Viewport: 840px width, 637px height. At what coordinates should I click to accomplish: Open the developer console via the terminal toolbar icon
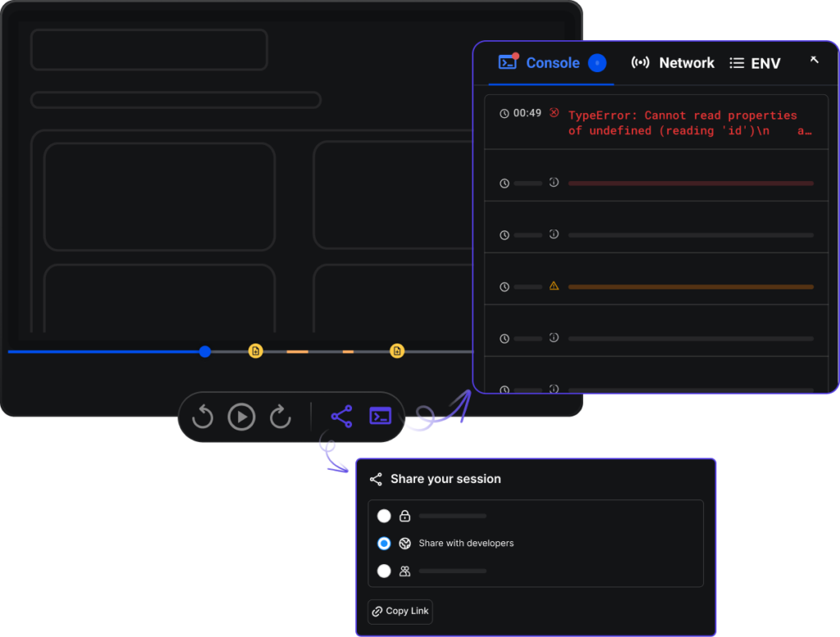click(380, 416)
